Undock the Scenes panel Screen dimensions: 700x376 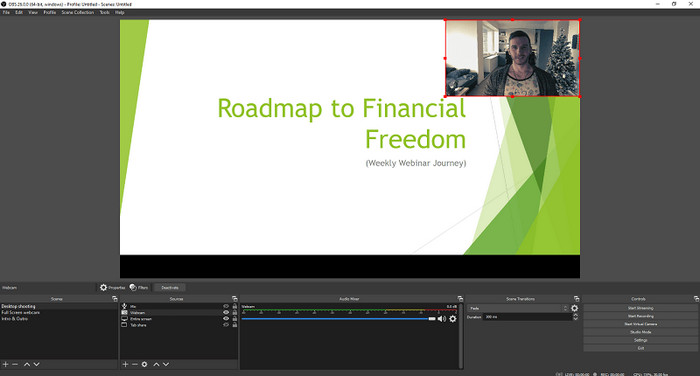point(115,299)
